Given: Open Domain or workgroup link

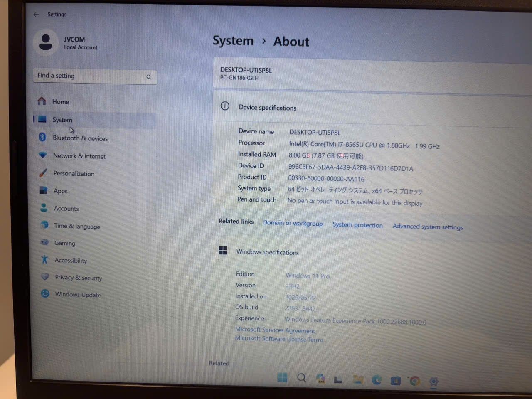Looking at the screenshot, I should coord(293,223).
